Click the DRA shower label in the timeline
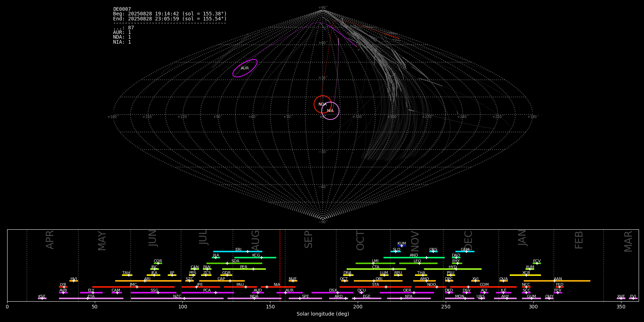Screen dimensions: 644x322 pyautogui.click(x=347, y=273)
